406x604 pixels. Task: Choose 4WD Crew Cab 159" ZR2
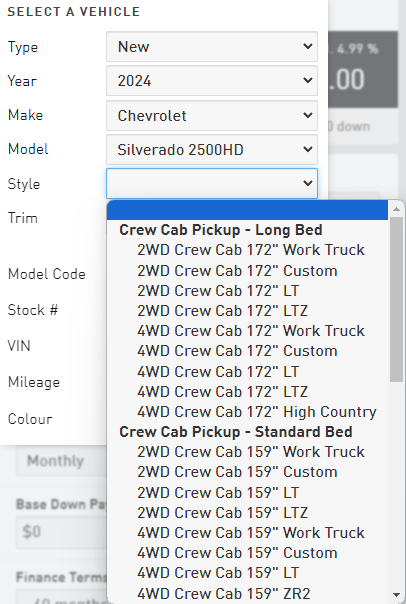pyautogui.click(x=247, y=594)
